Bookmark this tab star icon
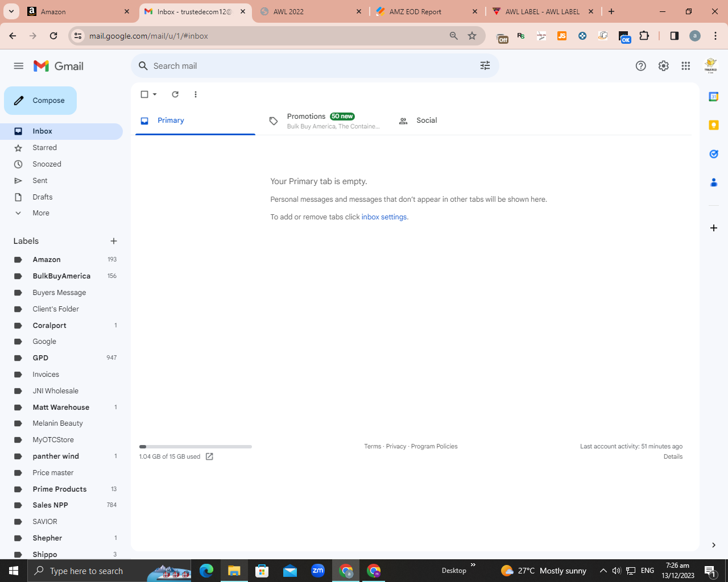This screenshot has height=582, width=728. click(472, 36)
